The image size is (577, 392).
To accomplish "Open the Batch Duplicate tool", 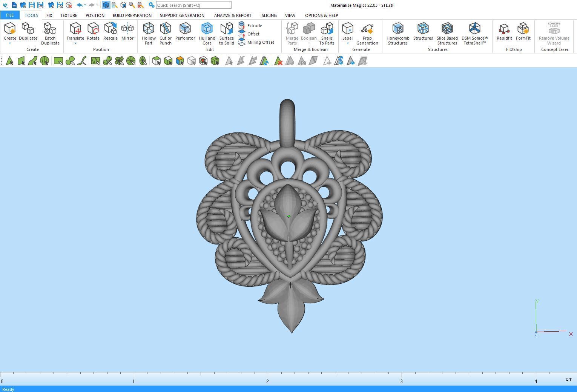I will click(x=50, y=34).
